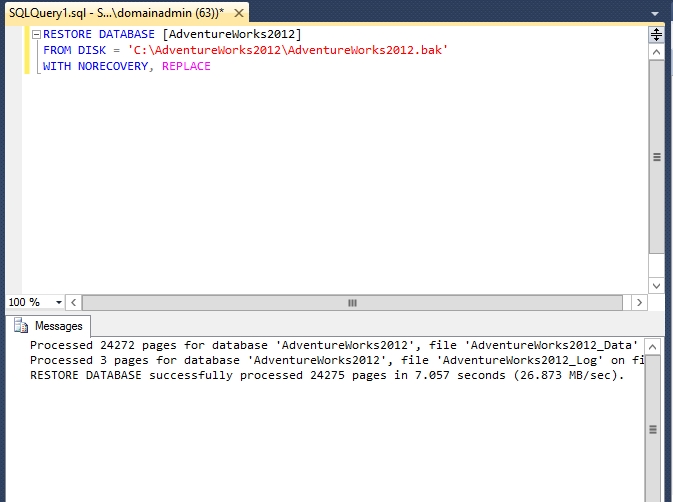The width and height of the screenshot is (673, 502).
Task: Click the editor scroll down arrow
Action: pyautogui.click(x=656, y=286)
